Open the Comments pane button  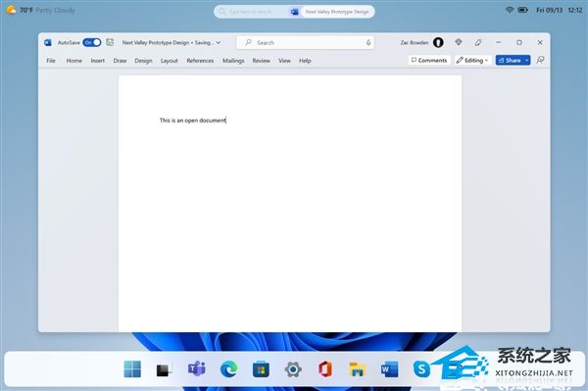click(429, 60)
